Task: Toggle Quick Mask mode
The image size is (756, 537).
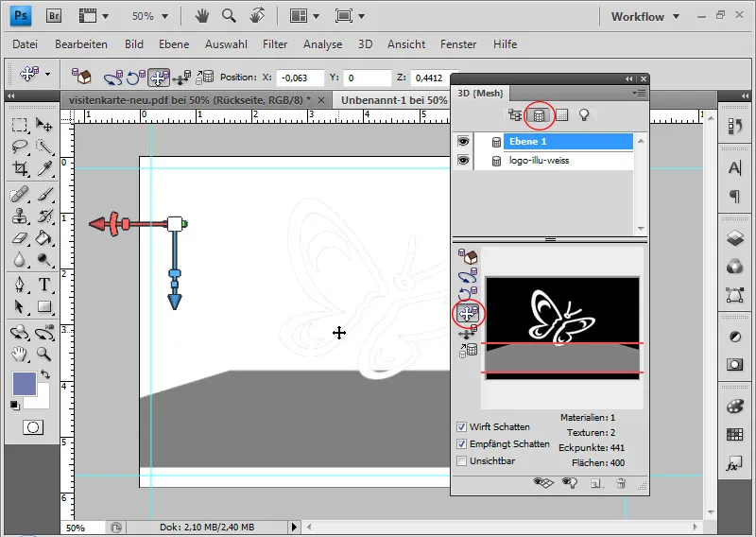Action: coord(33,427)
